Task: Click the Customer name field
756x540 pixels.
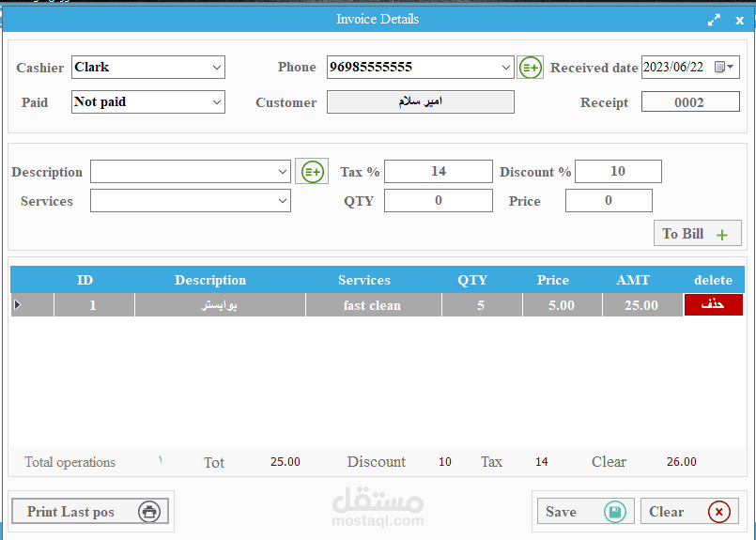Action: [x=421, y=101]
